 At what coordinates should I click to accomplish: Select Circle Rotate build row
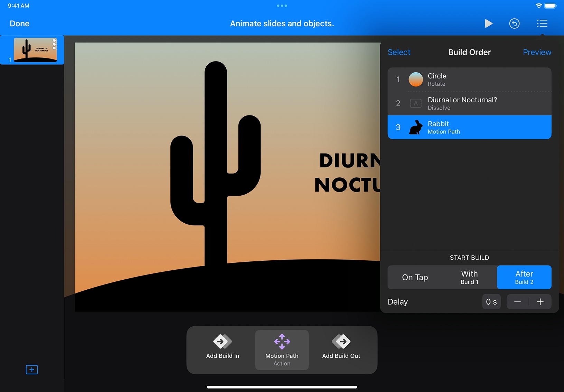click(x=469, y=80)
